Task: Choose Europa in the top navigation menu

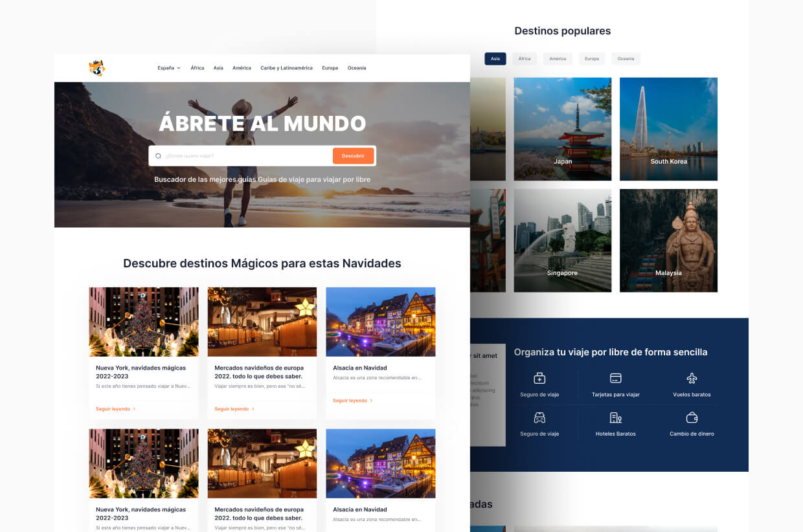Action: 330,68
